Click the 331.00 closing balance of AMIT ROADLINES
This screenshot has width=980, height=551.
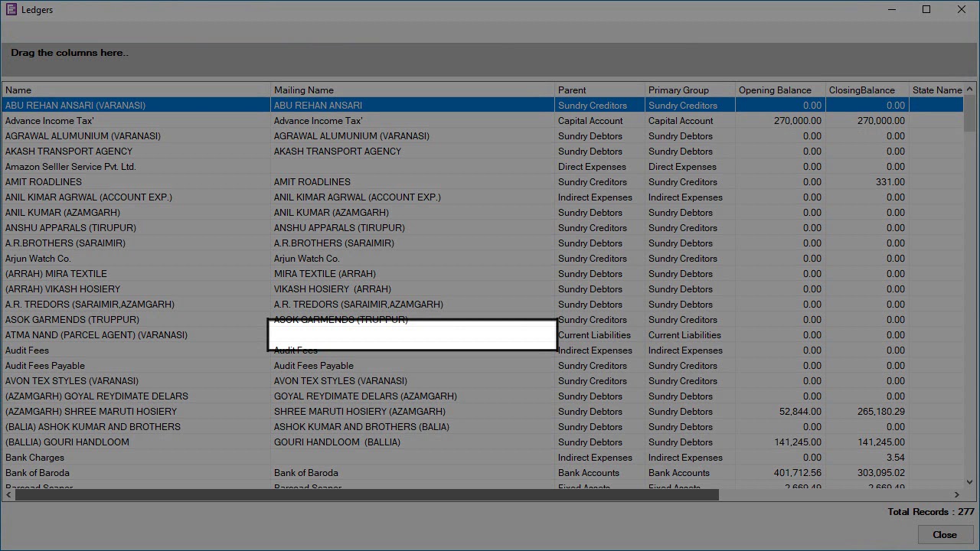coord(867,181)
